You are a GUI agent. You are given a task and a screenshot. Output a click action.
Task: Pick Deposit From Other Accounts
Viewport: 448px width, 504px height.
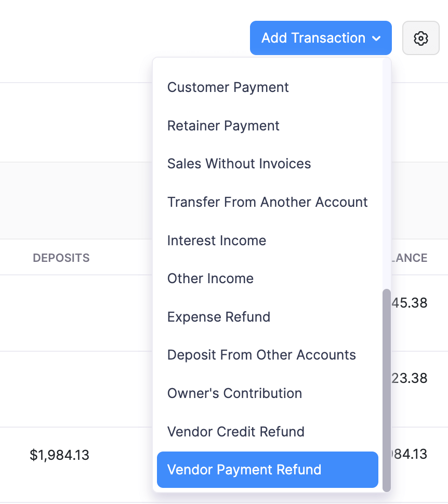(261, 355)
